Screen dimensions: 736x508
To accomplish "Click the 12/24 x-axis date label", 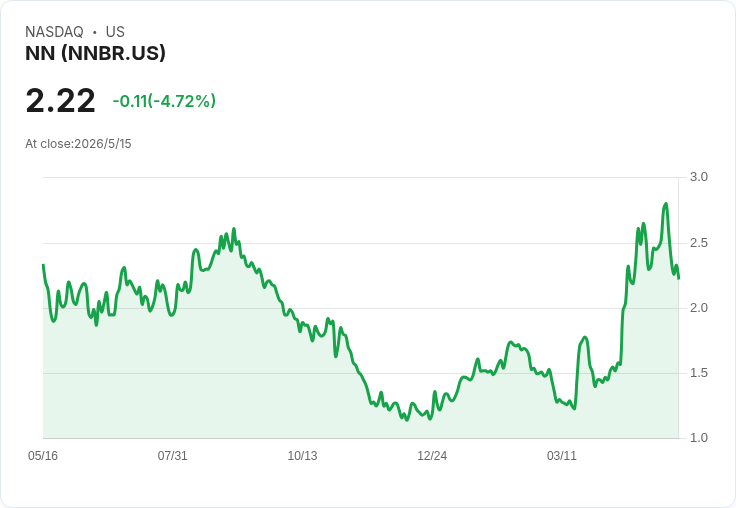I will [x=432, y=455].
